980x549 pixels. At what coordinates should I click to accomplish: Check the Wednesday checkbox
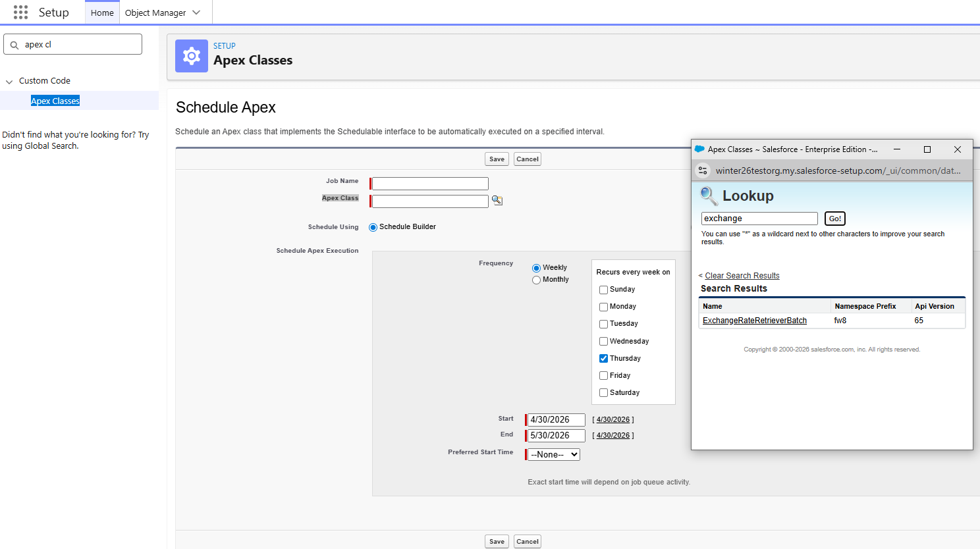603,342
